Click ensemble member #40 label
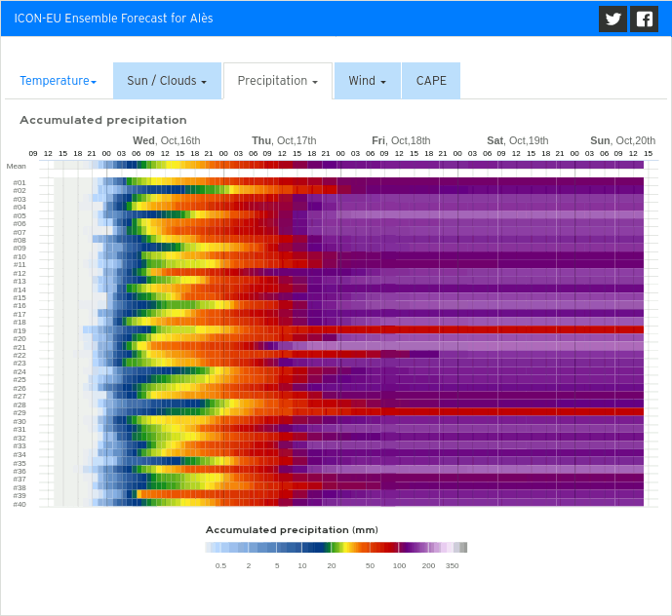 coord(20,505)
